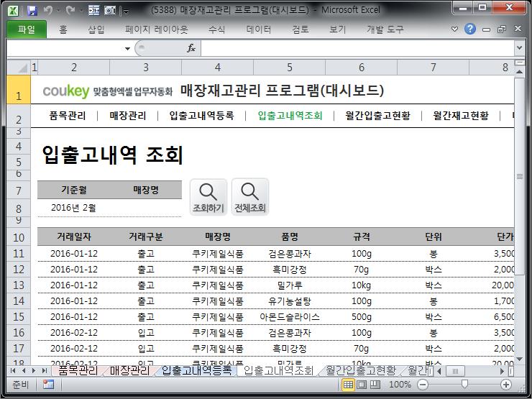Click the previous sheet navigation arrow
The height and width of the screenshot is (399, 532).
point(24,371)
